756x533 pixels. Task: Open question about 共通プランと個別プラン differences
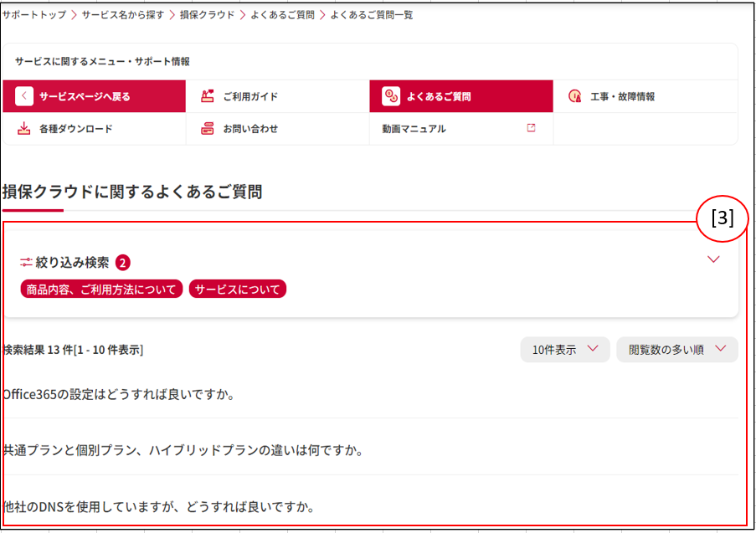[183, 450]
